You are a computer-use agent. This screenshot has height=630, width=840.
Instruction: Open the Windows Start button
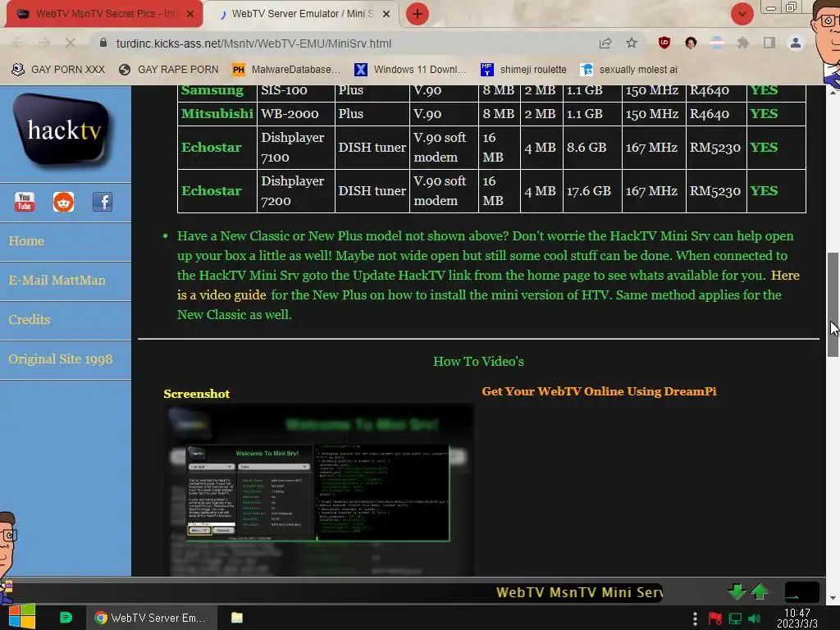coord(22,617)
